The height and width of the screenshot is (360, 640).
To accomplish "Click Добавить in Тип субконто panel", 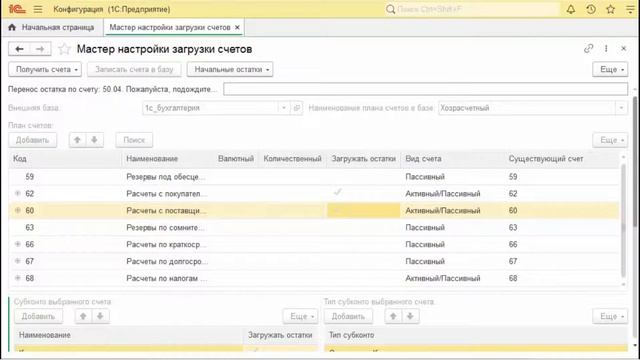I will click(x=348, y=316).
